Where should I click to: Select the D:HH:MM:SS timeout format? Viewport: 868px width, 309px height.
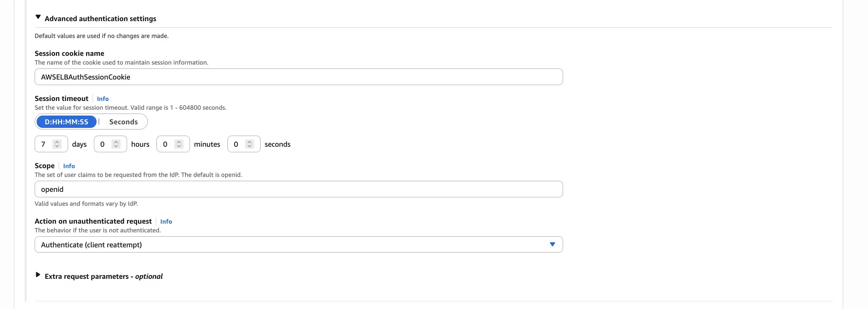(66, 121)
